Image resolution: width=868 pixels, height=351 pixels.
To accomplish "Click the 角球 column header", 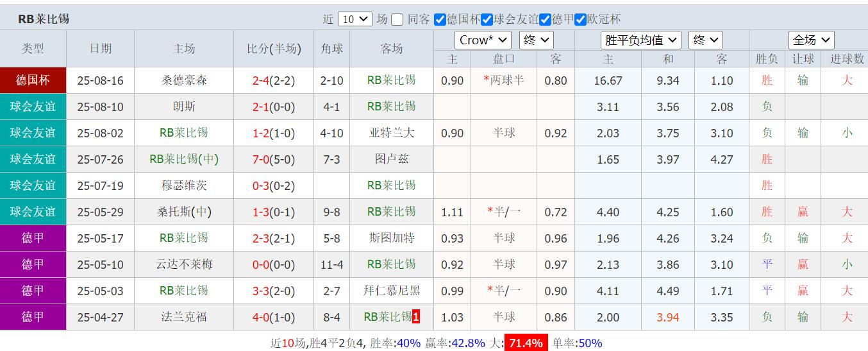I will point(331,48).
